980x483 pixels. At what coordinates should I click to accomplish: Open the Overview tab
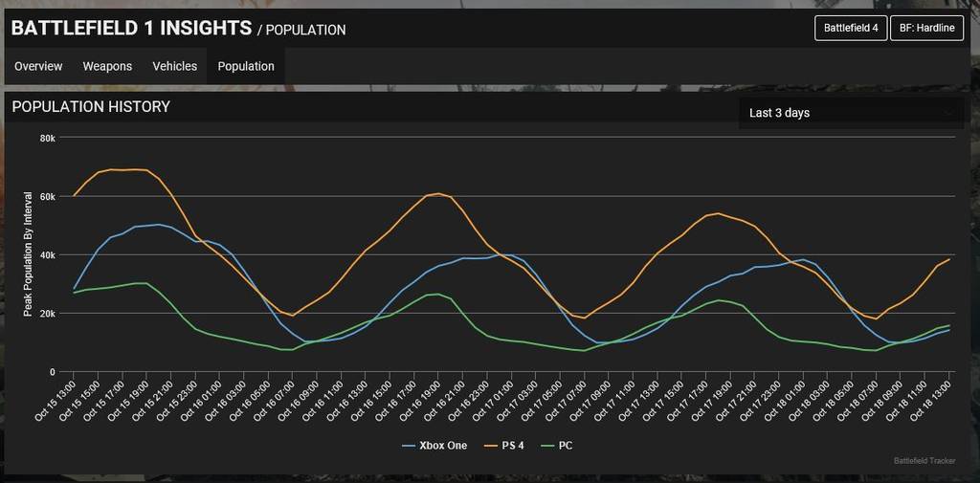[x=38, y=66]
